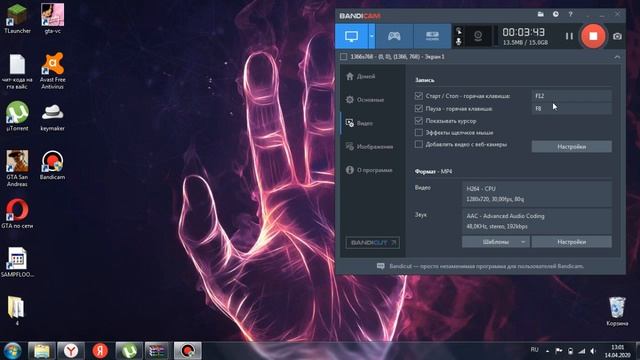
Task: Switch to game recording mode
Action: 394,36
